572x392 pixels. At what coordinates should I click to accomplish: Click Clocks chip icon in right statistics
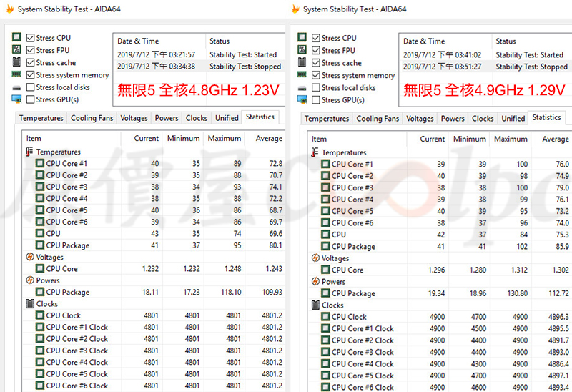315,305
